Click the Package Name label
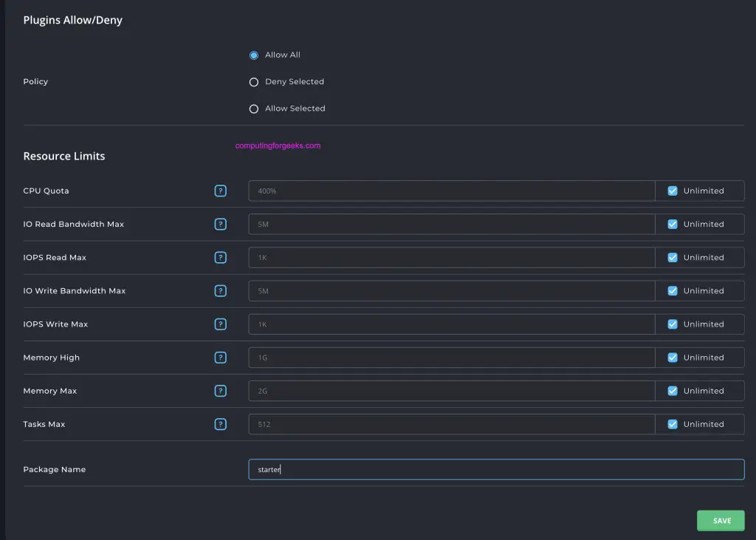This screenshot has width=756, height=540. [55, 469]
